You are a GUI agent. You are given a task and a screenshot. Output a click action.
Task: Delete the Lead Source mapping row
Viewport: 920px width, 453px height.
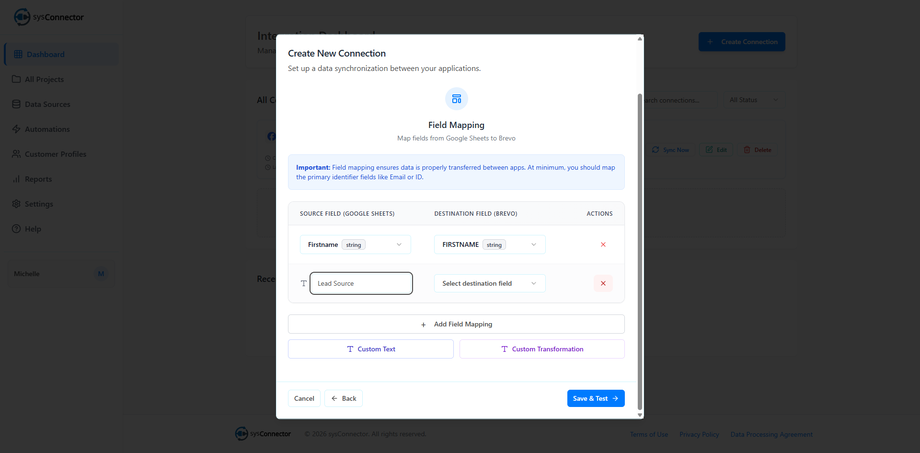(603, 284)
